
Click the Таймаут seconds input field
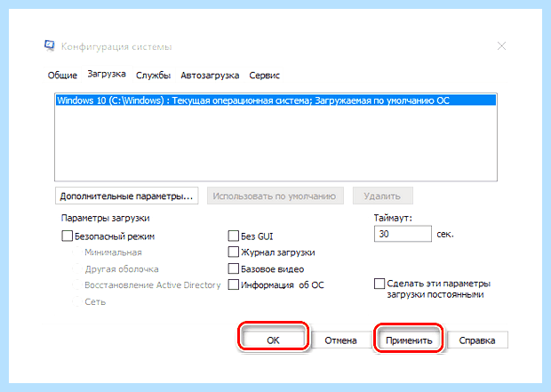[403, 234]
